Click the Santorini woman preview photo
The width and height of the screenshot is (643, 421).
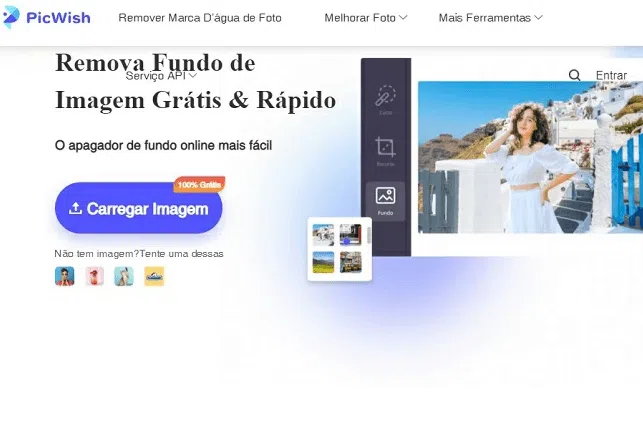[530, 157]
